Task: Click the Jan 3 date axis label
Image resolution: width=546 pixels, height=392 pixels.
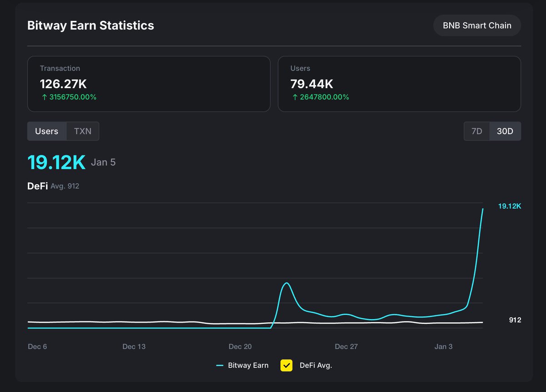Action: click(x=443, y=347)
